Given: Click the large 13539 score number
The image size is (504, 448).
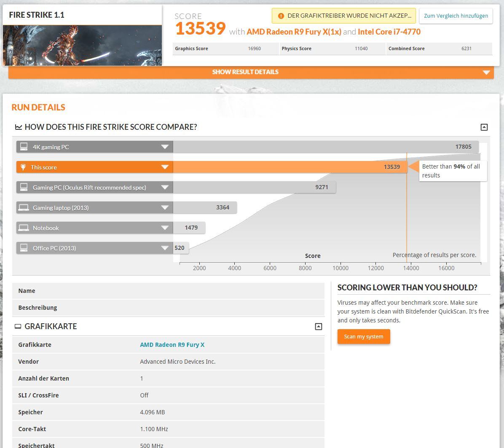Looking at the screenshot, I should [x=201, y=29].
